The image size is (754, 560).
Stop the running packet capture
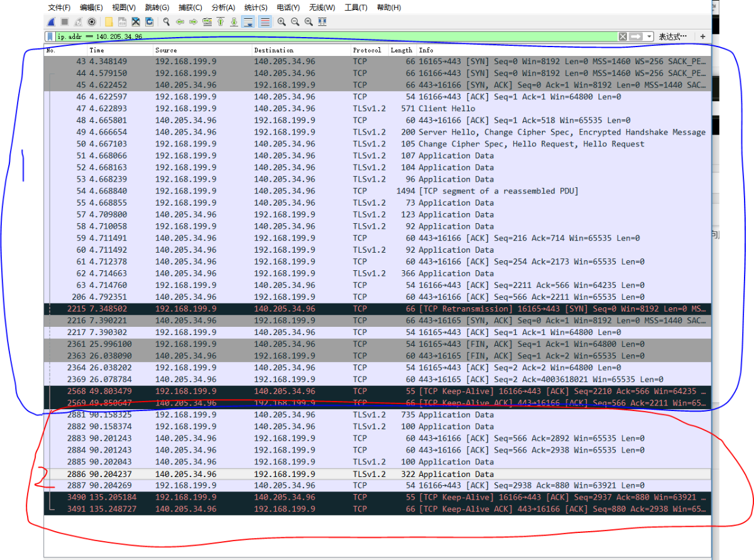pyautogui.click(x=65, y=22)
